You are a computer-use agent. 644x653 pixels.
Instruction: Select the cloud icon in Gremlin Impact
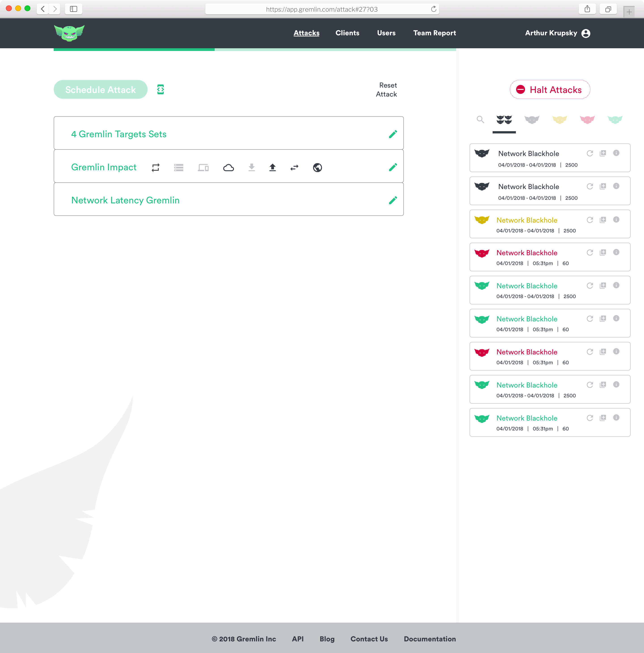click(x=229, y=168)
